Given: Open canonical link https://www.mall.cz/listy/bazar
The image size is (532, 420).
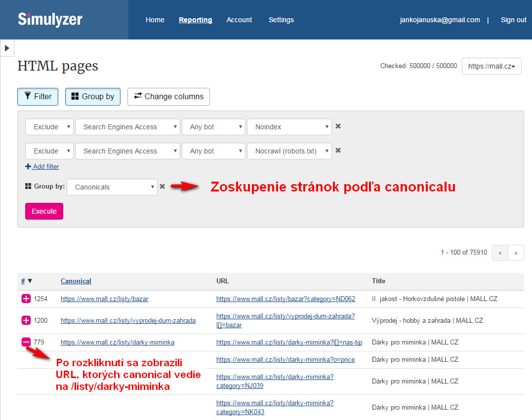Looking at the screenshot, I should pyautogui.click(x=105, y=299).
